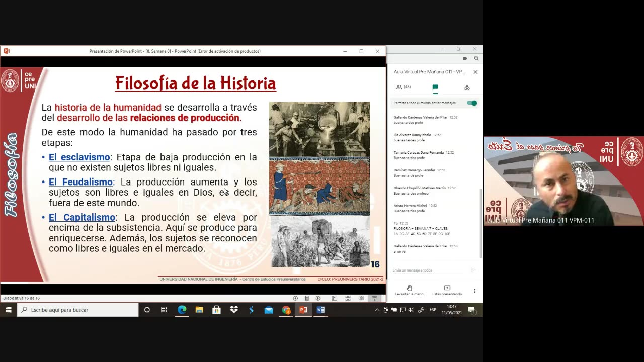The image size is (644, 362).
Task: Open Microsoft Store from taskbar
Action: 216,310
